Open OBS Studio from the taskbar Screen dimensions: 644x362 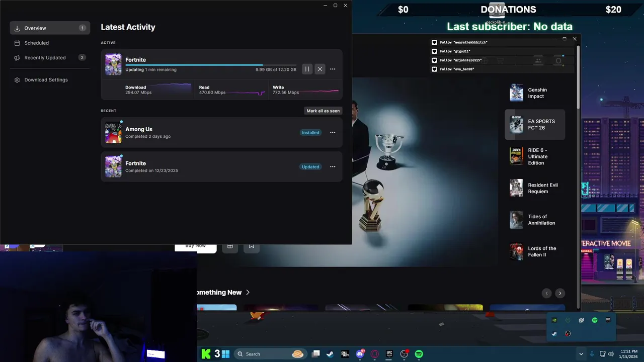click(404, 354)
